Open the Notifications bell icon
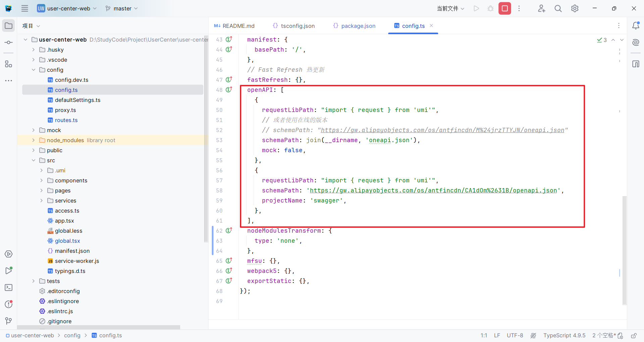This screenshot has width=644, height=342. (x=636, y=26)
